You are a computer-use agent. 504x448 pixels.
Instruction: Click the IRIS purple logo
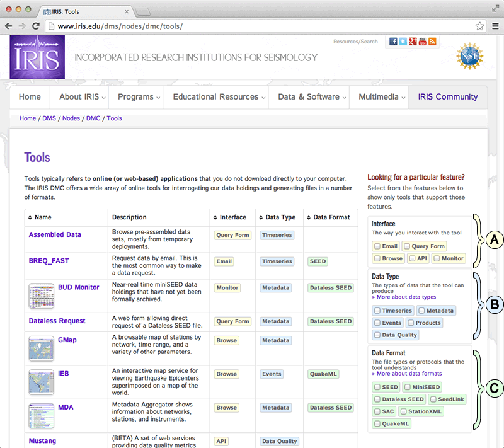[x=37, y=57]
